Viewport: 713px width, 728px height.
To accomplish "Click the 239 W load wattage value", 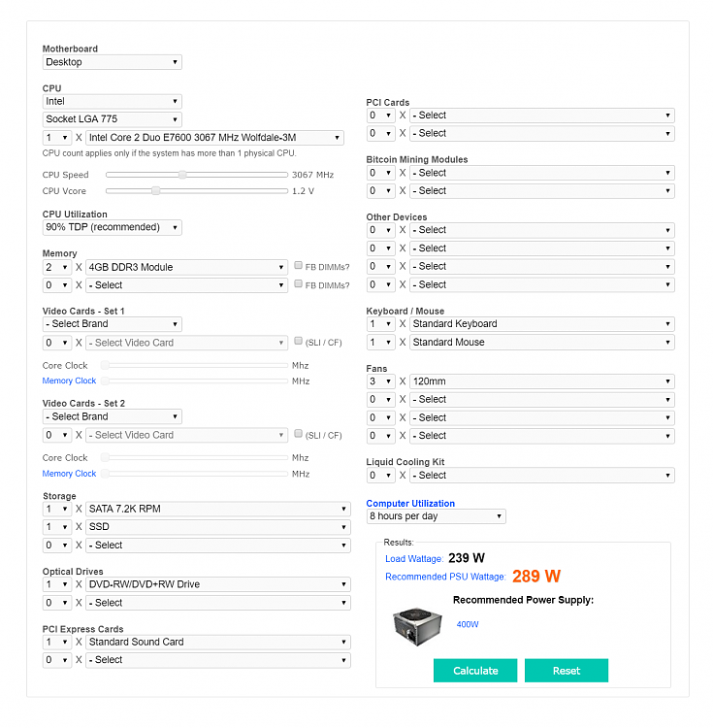I will click(x=467, y=558).
